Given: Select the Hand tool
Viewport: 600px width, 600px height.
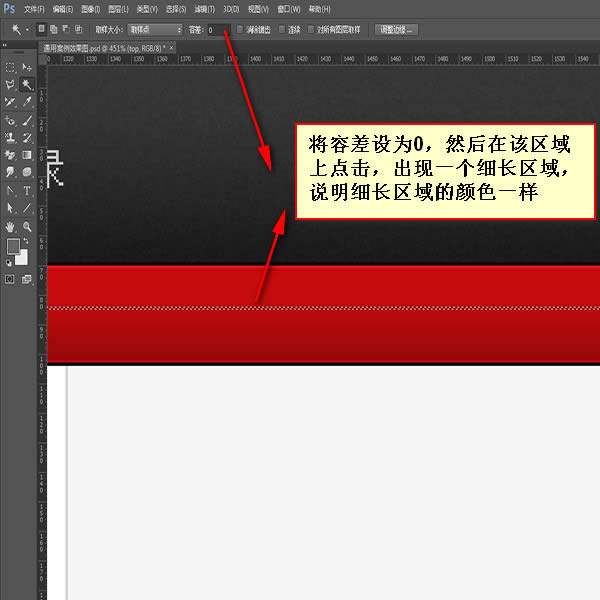Looking at the screenshot, I should (x=10, y=227).
